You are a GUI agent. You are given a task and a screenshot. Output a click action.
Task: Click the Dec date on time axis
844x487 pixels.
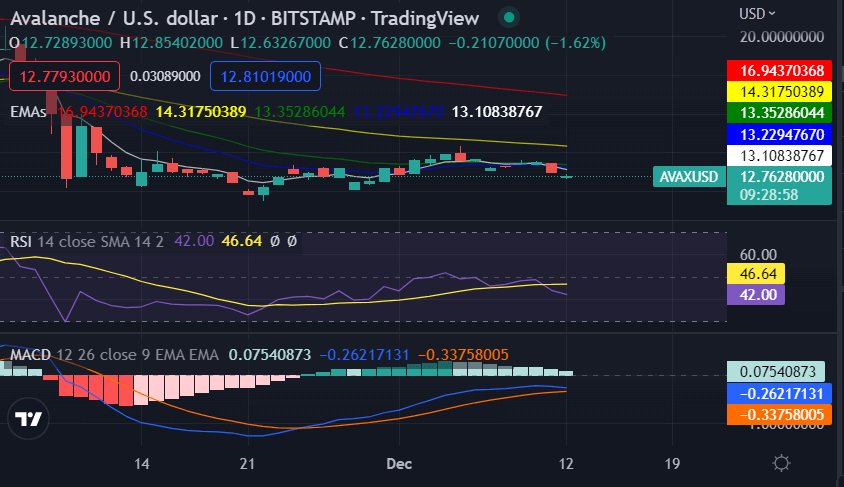tap(399, 463)
